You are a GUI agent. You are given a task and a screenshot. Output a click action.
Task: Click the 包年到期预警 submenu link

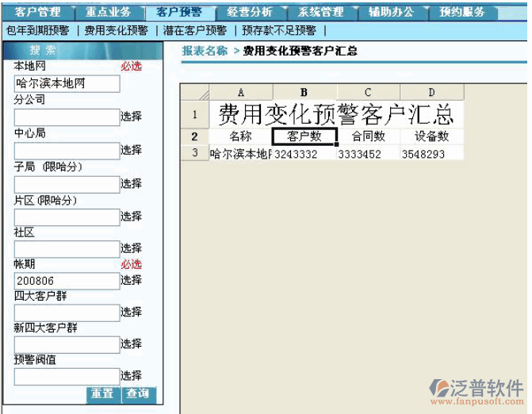click(x=37, y=31)
